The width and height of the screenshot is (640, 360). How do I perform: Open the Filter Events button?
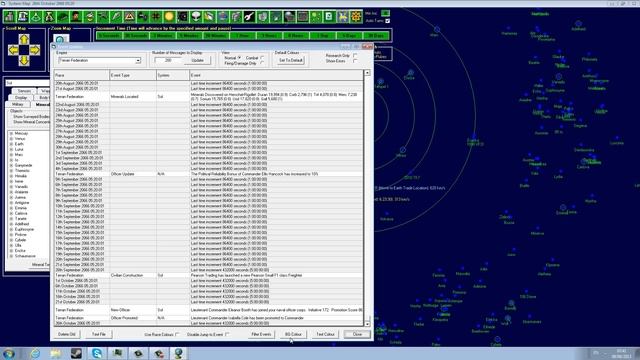pos(261,334)
